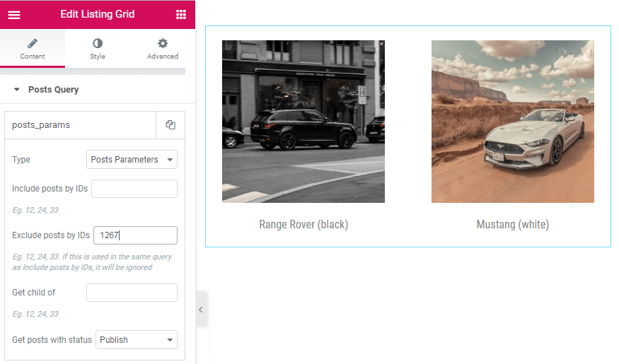Click the Get posts with status label
The image size is (619, 364).
[x=52, y=339]
